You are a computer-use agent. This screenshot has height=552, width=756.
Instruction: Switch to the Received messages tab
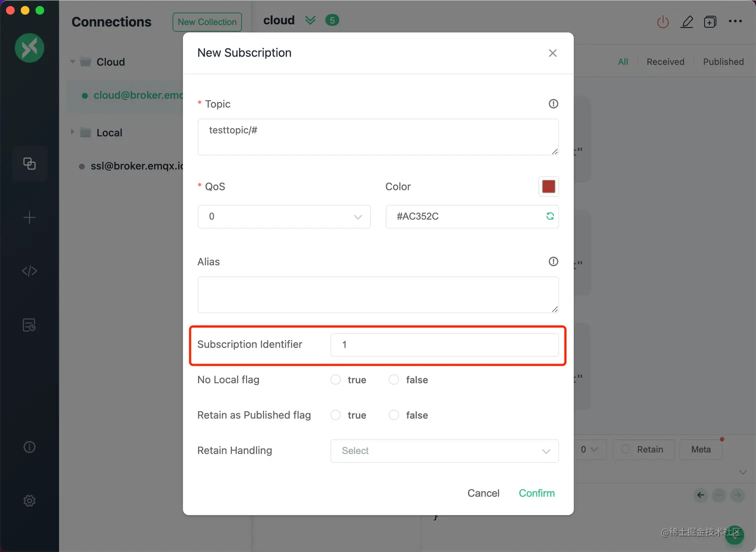click(x=665, y=61)
